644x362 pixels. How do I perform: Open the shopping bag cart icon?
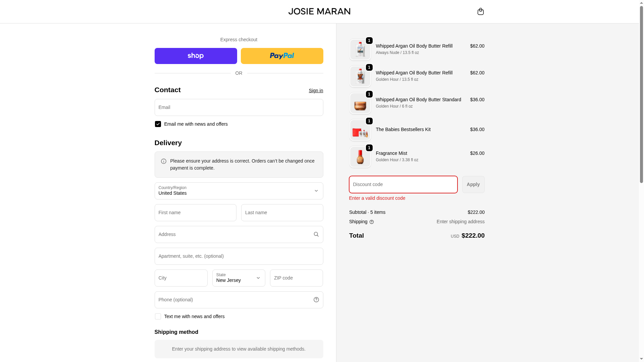480,11
